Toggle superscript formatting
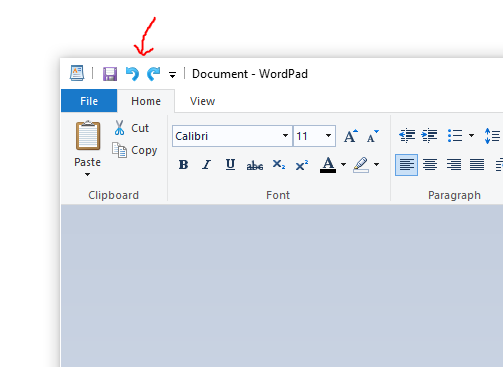 tap(302, 165)
